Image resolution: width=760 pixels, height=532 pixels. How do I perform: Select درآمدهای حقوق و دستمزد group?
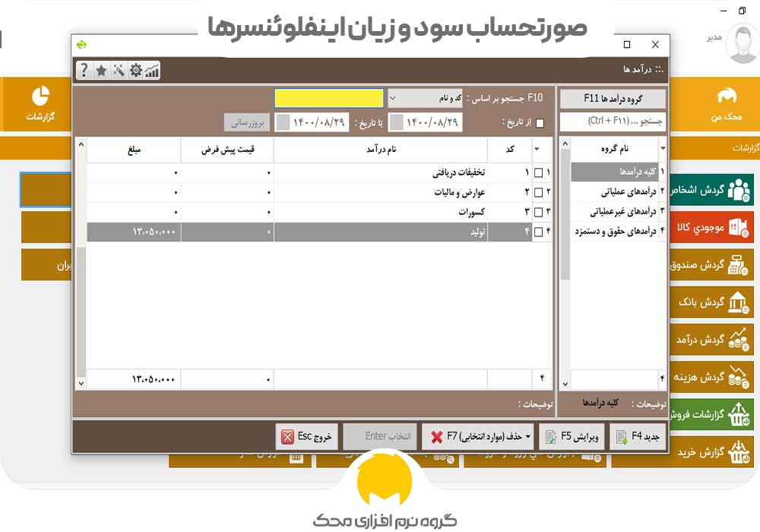[x=617, y=231]
